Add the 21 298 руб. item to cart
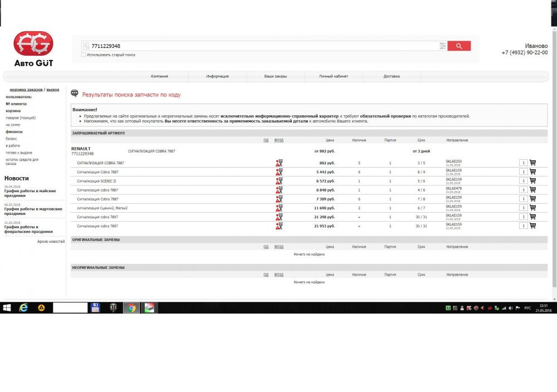This screenshot has height=392, width=557. tap(532, 217)
